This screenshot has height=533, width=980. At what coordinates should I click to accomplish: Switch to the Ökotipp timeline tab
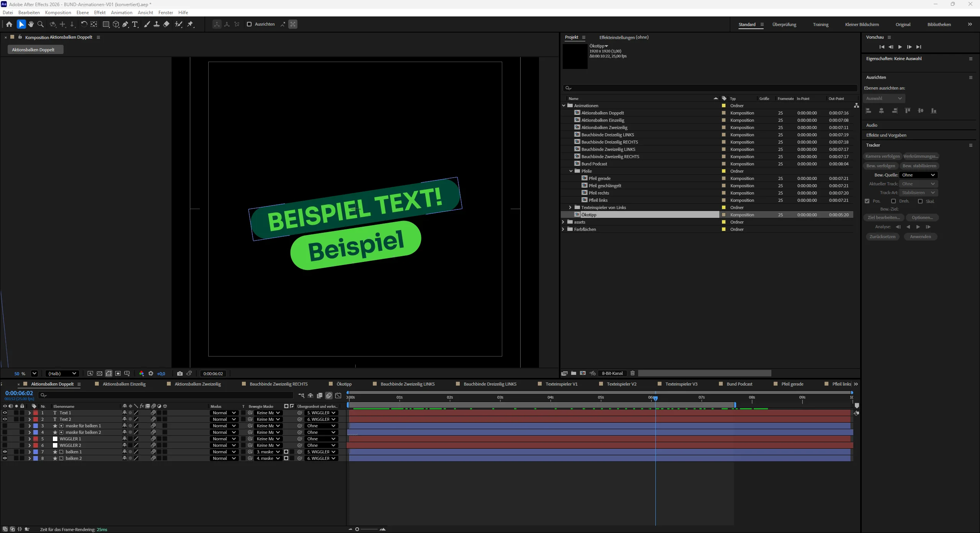[344, 384]
